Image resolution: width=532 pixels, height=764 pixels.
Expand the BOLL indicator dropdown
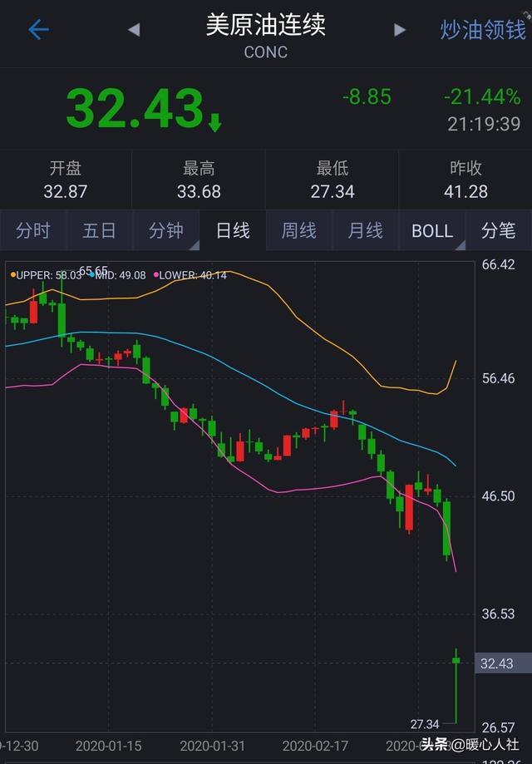(432, 230)
